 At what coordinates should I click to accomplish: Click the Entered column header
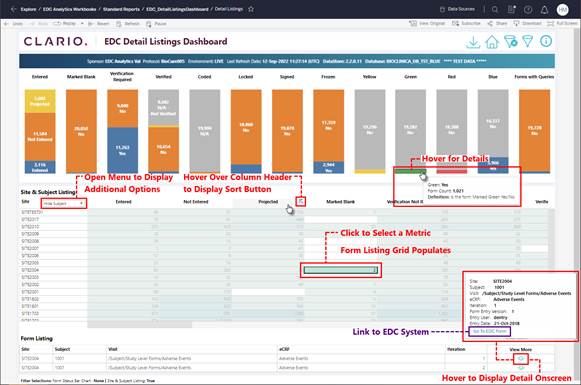123,202
